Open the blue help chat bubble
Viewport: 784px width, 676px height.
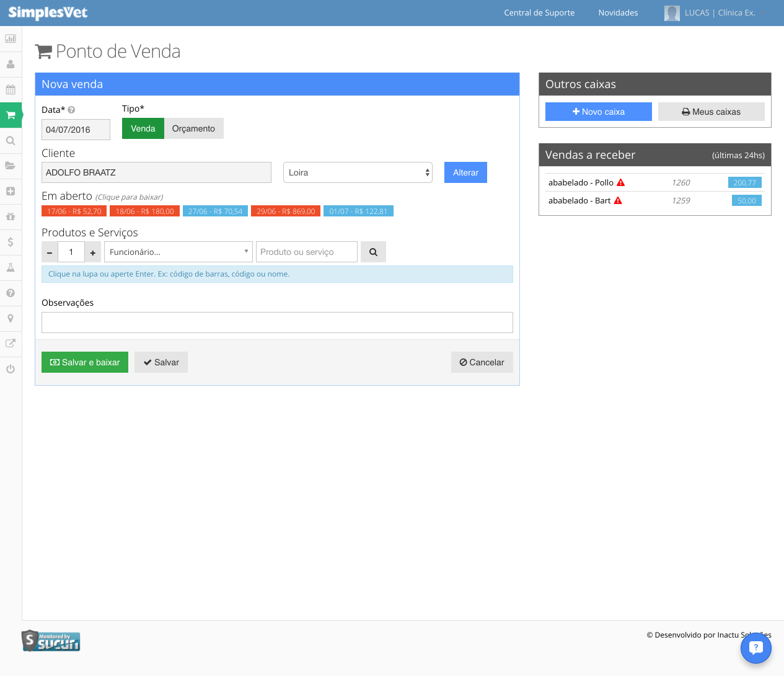tap(755, 647)
